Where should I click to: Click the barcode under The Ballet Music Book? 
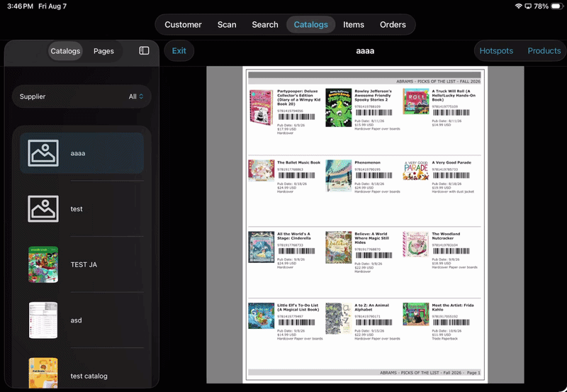296,175
